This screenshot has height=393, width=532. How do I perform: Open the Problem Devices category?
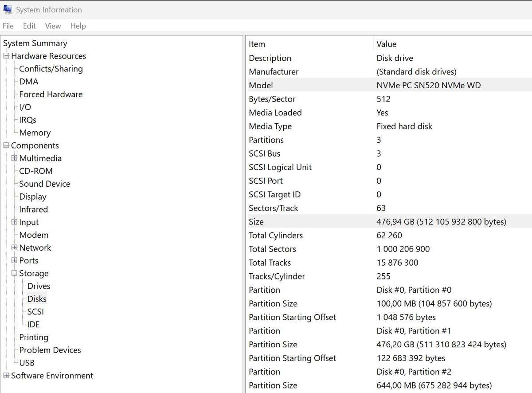tap(50, 350)
